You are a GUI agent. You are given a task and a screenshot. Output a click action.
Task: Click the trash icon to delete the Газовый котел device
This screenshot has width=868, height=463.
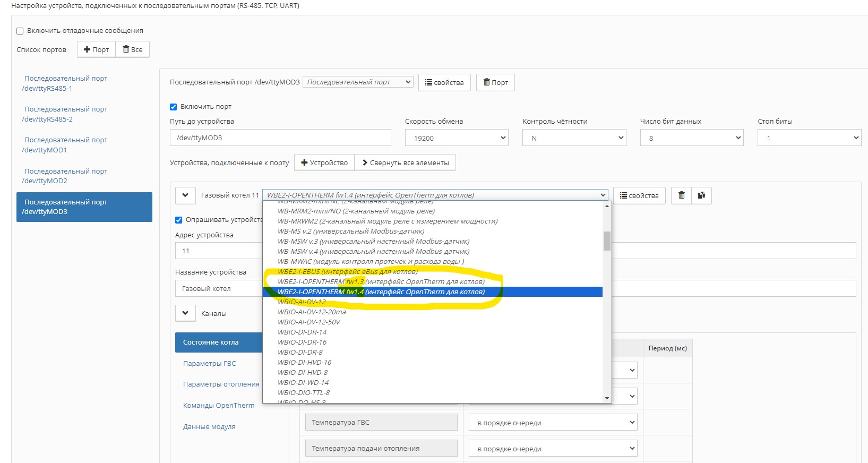click(x=682, y=195)
